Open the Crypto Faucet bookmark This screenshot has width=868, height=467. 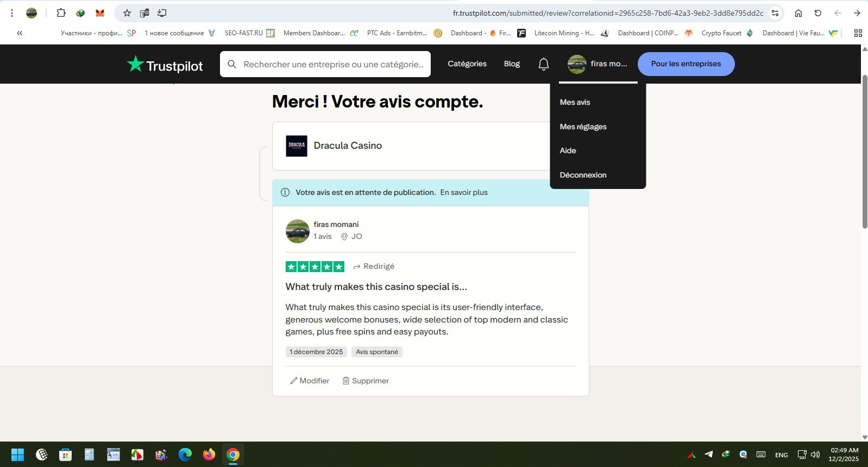click(x=727, y=33)
